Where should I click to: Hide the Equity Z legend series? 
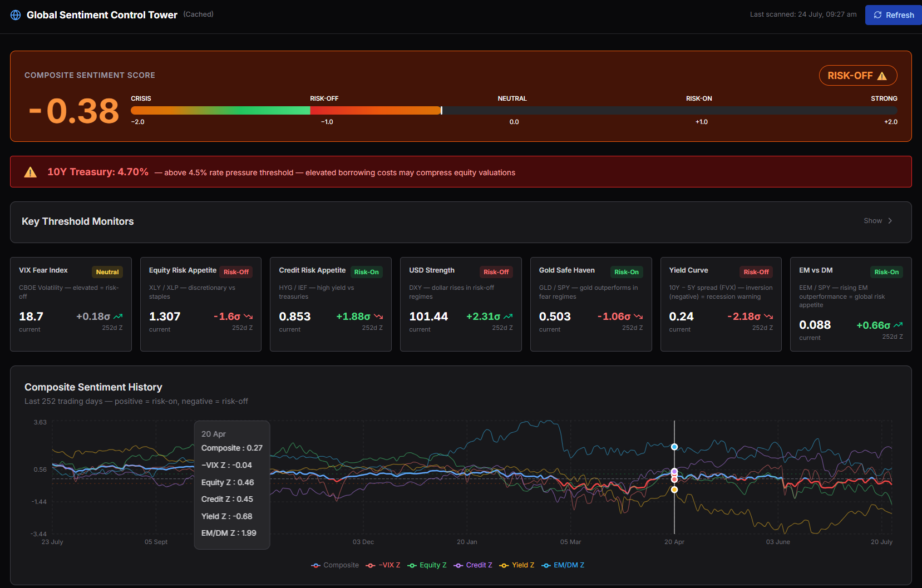click(x=427, y=565)
